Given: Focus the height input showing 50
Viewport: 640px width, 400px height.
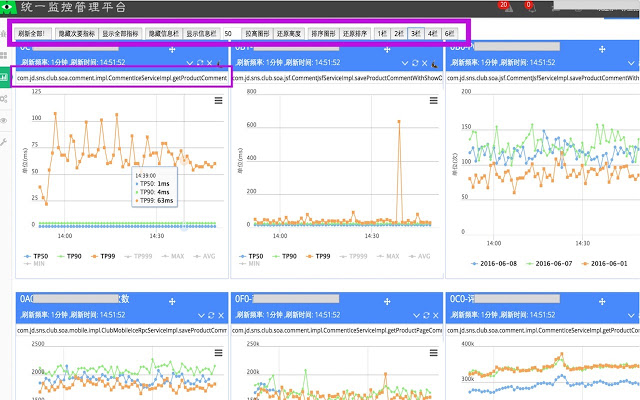Looking at the screenshot, I should (x=231, y=33).
